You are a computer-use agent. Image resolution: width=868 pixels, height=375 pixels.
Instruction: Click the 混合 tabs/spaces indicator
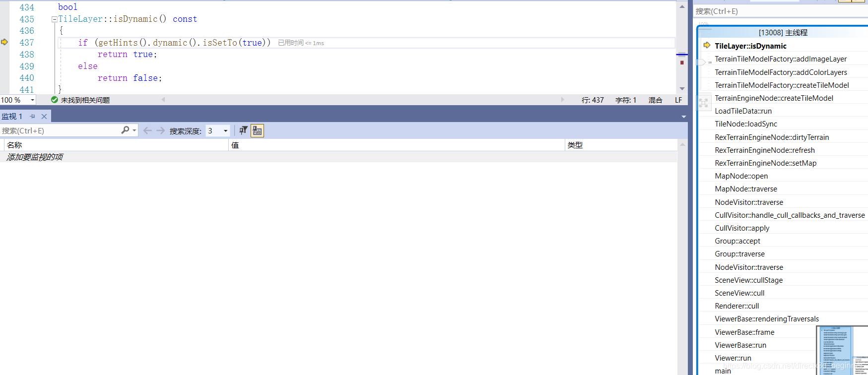655,100
